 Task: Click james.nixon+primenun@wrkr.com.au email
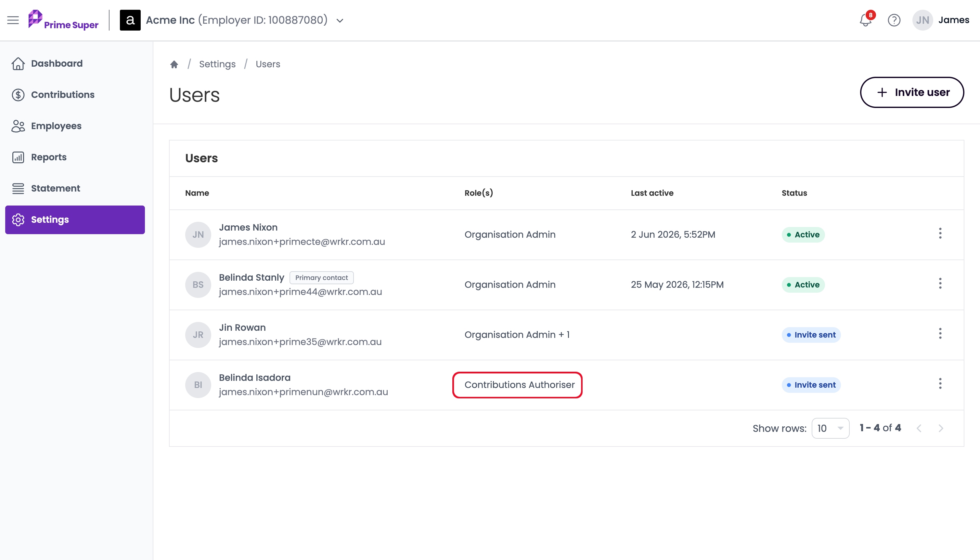tap(303, 392)
